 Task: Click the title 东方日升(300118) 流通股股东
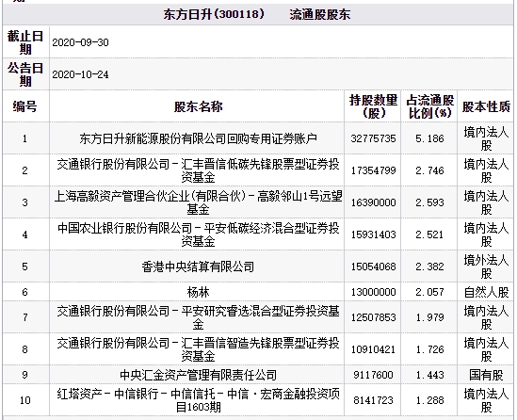tap(256, 15)
